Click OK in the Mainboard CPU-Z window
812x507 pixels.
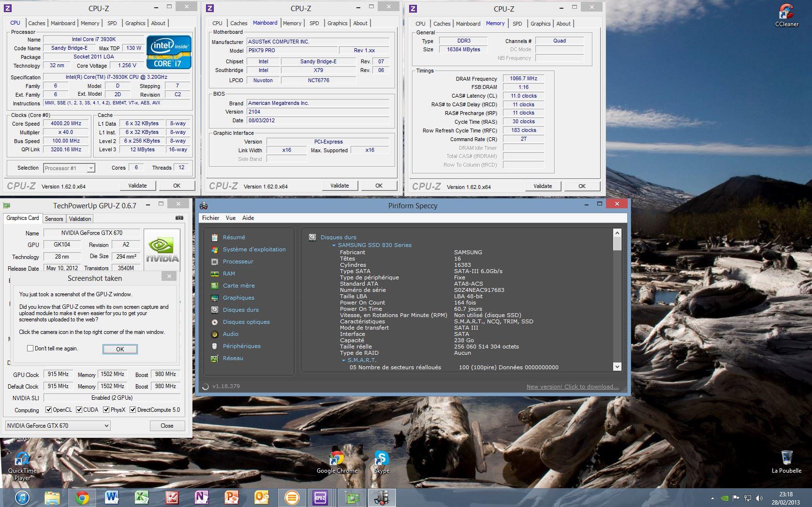pos(379,186)
